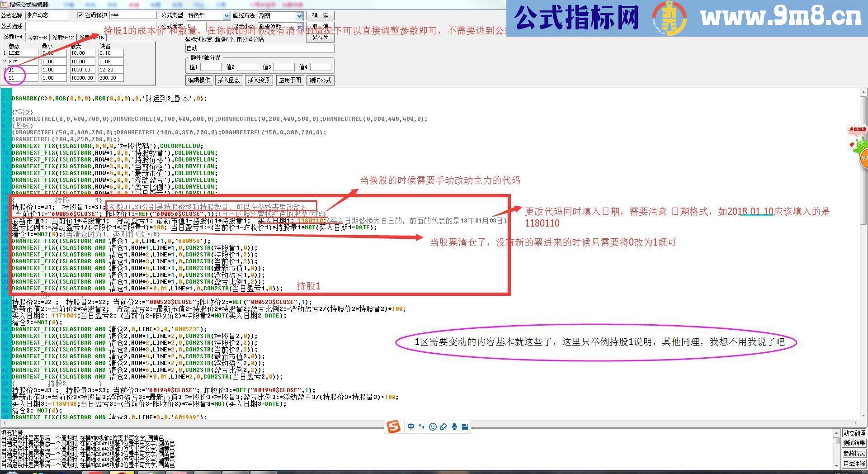Click the 值2 Y-axis boundary field
The height and width of the screenshot is (474, 868).
click(x=247, y=67)
